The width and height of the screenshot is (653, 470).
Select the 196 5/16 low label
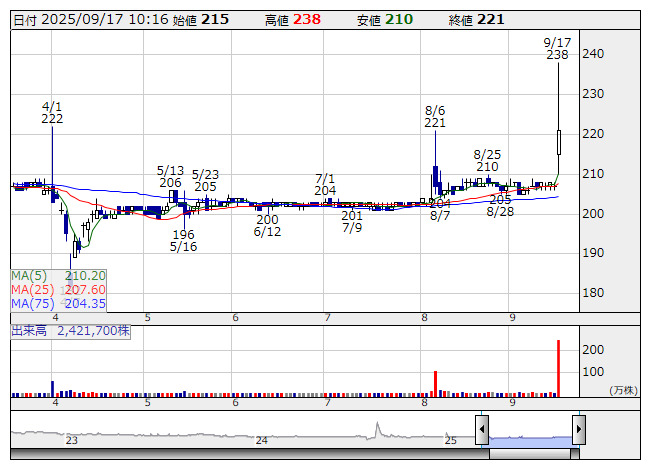183,241
